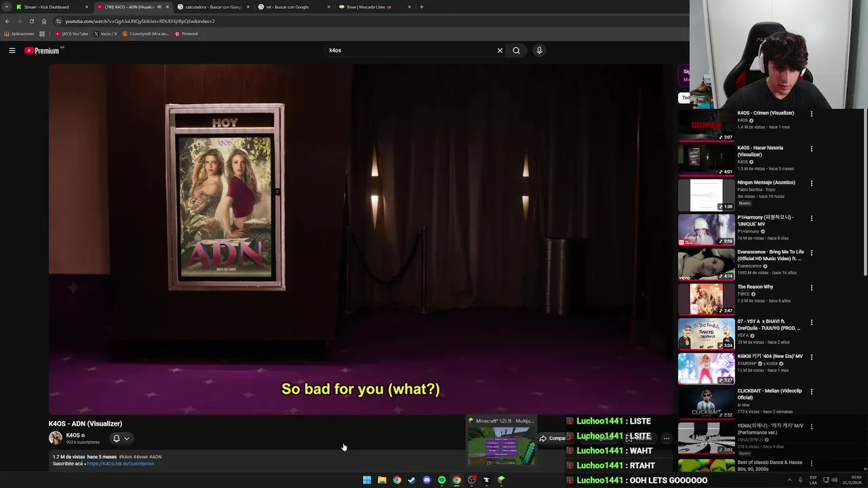Start voice search with microphone icon
This screenshot has width=868, height=488.
click(539, 50)
